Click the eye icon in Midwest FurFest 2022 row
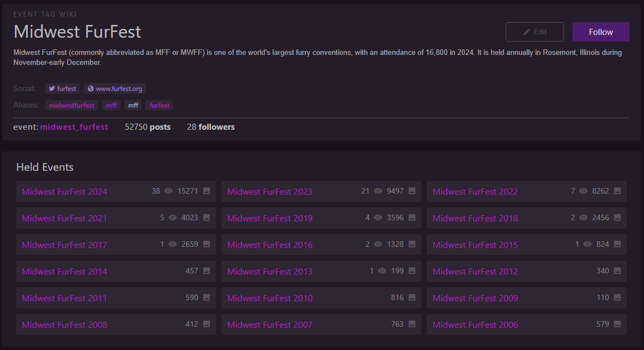644x350 pixels. [583, 191]
